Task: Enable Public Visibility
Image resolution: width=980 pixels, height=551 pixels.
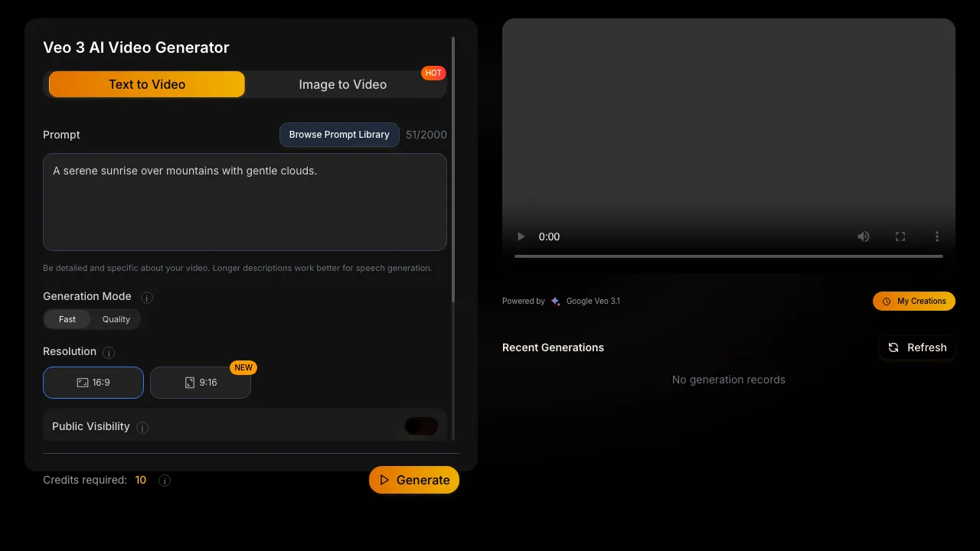Action: pos(421,426)
